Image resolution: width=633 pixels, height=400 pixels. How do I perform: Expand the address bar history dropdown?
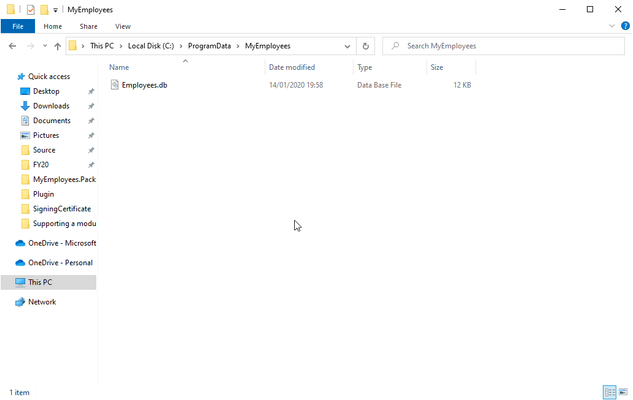[x=347, y=46]
